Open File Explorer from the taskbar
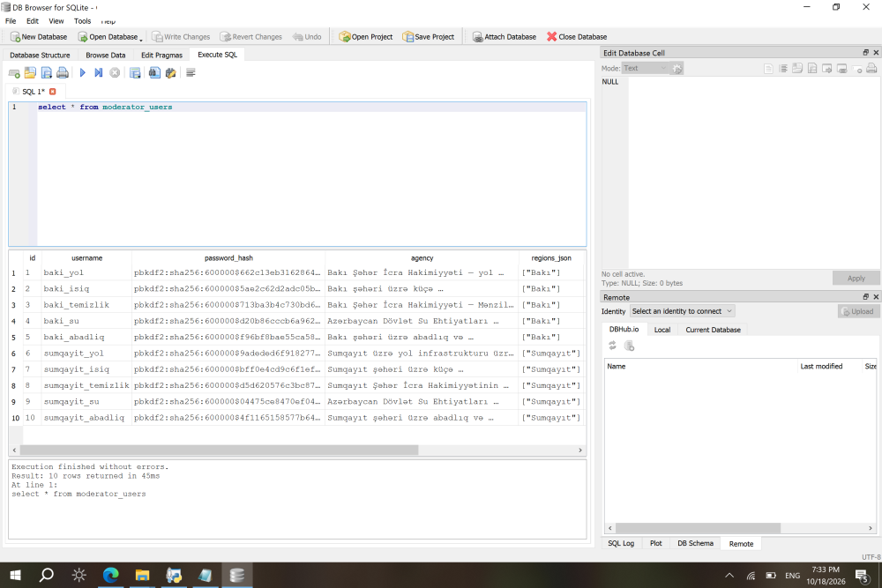The height and width of the screenshot is (588, 882). coord(142,575)
